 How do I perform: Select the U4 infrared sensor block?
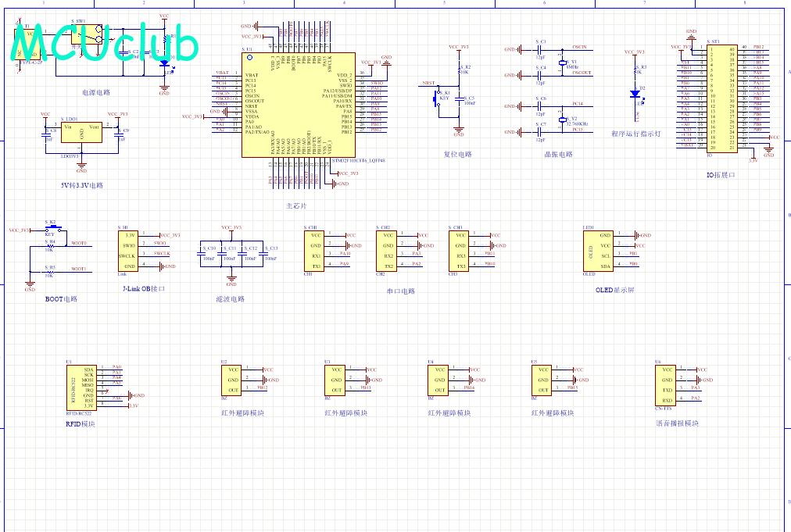tap(438, 380)
